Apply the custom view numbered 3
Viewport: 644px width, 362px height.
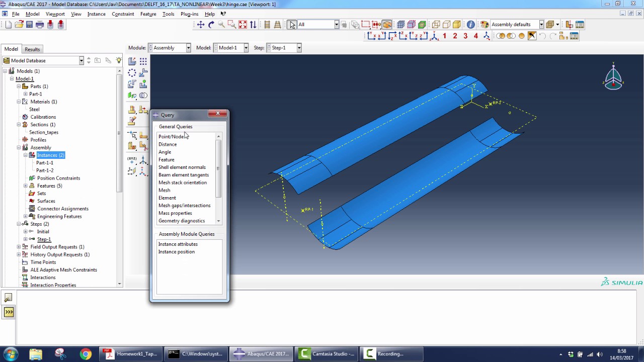tap(465, 36)
